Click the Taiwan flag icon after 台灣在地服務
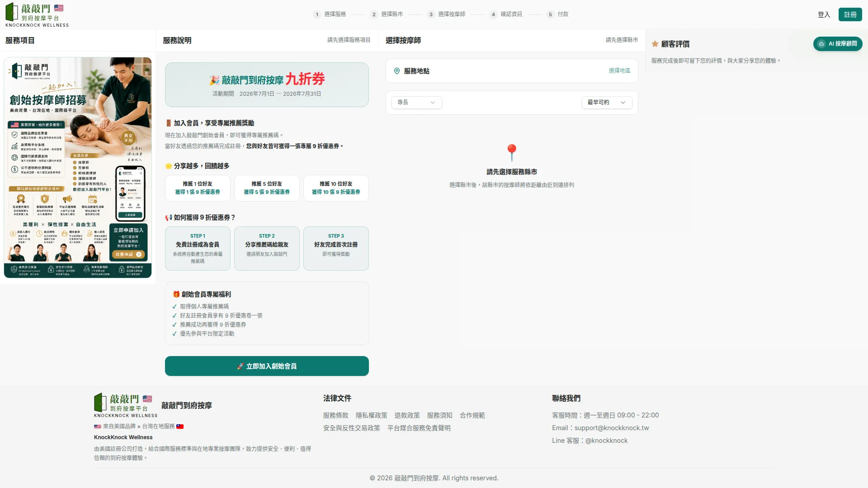Viewport: 868px width, 488px height. click(180, 427)
